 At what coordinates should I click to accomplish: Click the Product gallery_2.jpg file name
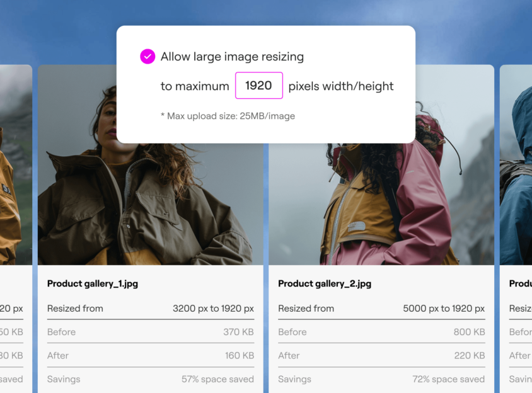(x=325, y=283)
